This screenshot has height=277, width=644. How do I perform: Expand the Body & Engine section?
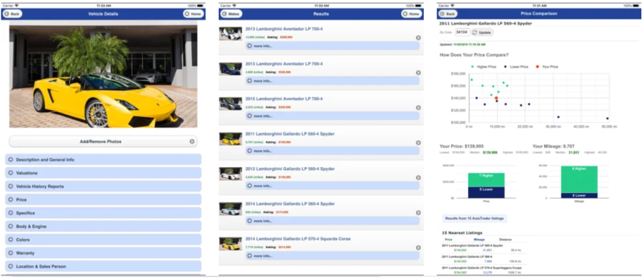(103, 227)
